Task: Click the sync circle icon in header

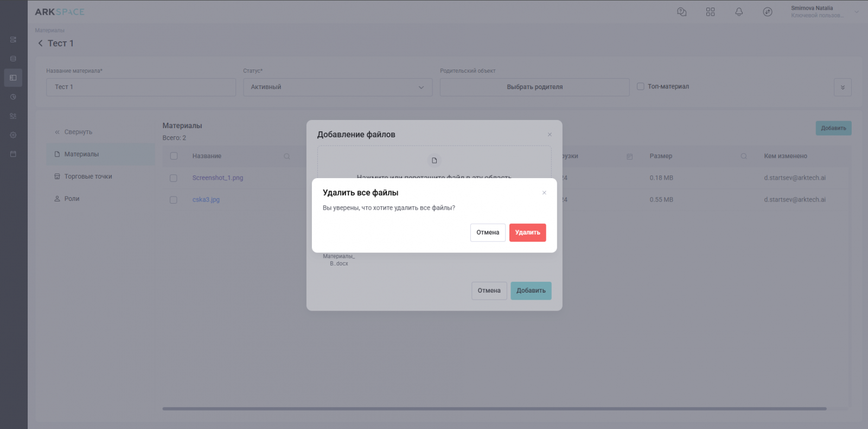Action: pyautogui.click(x=767, y=12)
